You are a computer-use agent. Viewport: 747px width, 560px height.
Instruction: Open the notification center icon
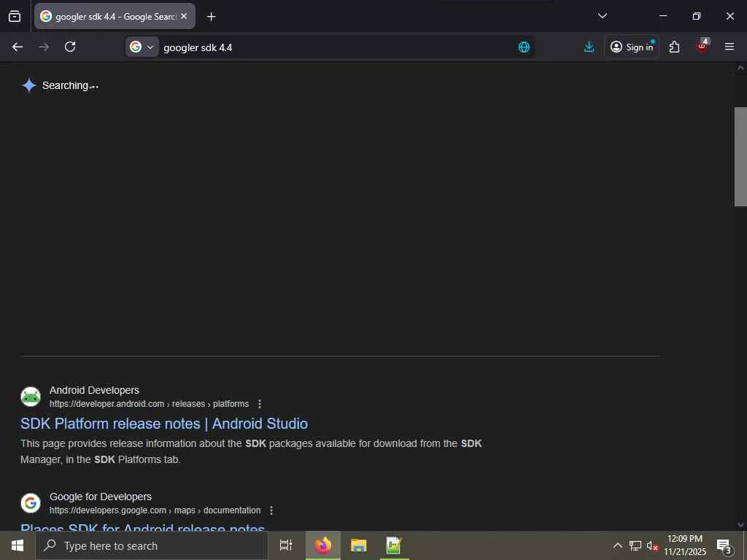point(724,545)
